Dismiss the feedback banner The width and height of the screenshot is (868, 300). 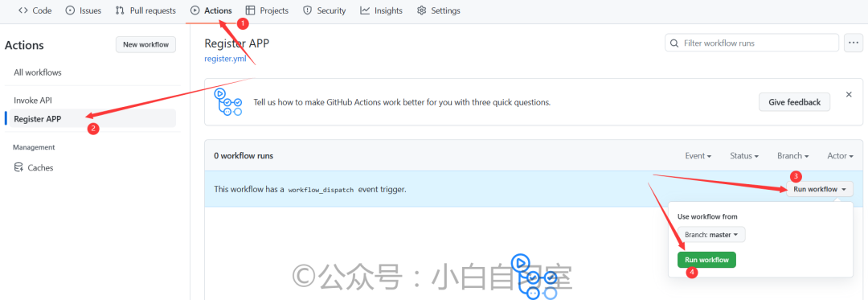coord(849,95)
